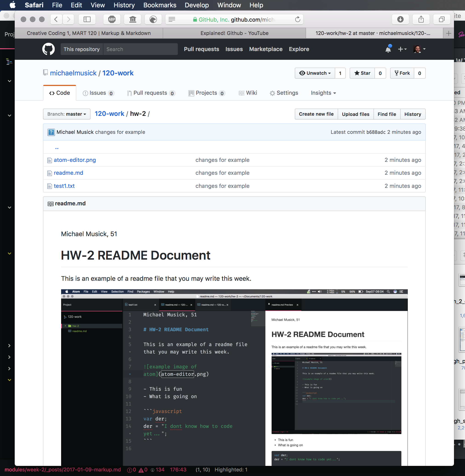Open the Safari Bookmarks menu

(x=160, y=5)
